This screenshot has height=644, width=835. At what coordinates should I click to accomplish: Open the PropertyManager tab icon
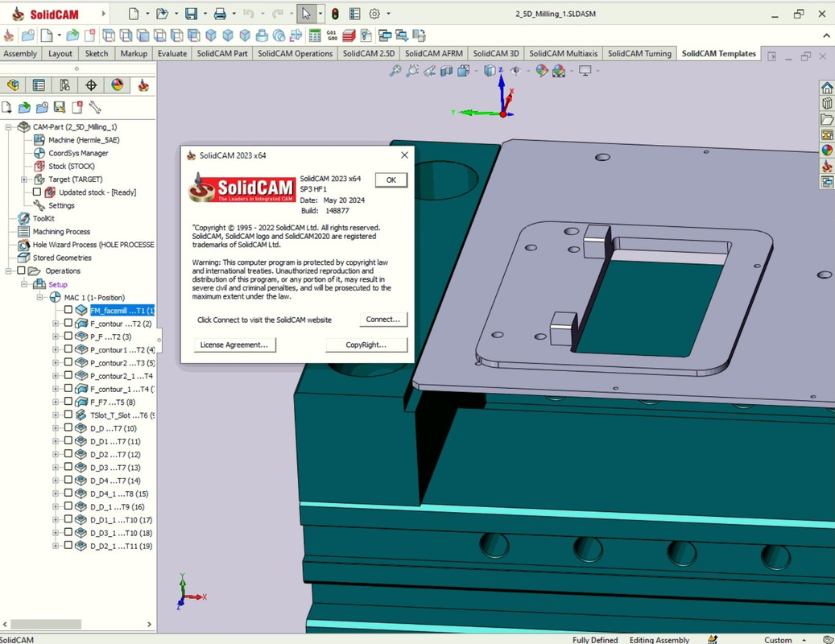click(39, 85)
